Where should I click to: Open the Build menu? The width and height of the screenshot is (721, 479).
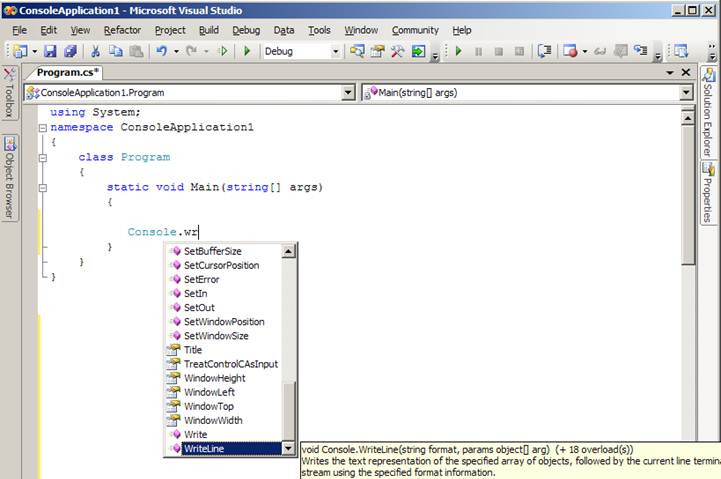[209, 30]
